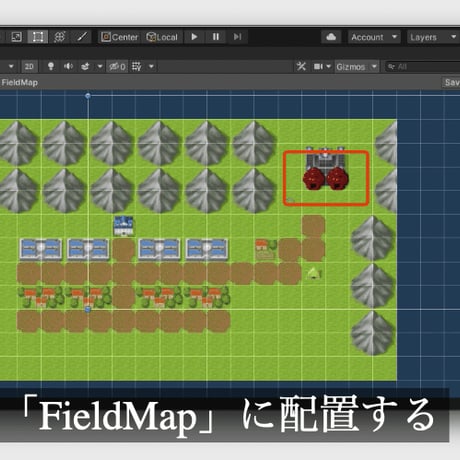This screenshot has height=460, width=460.
Task: Focus the scene search All field
Action: click(x=423, y=67)
